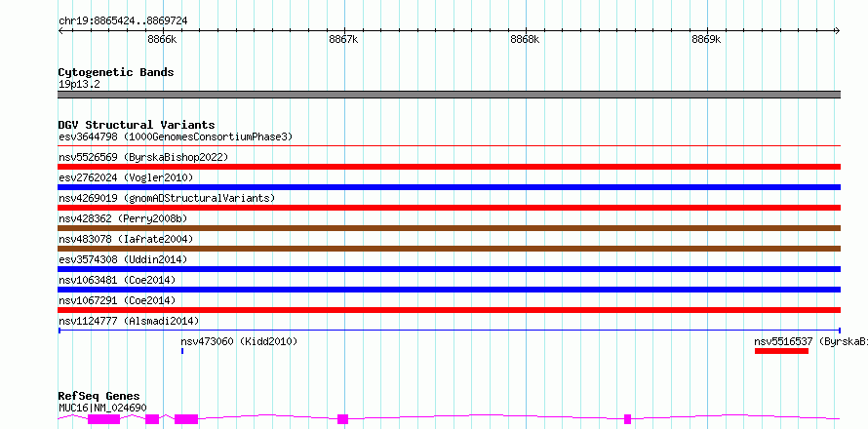868x429 pixels.
Task: Click the 8869k ruler tick label
Action: (x=706, y=39)
